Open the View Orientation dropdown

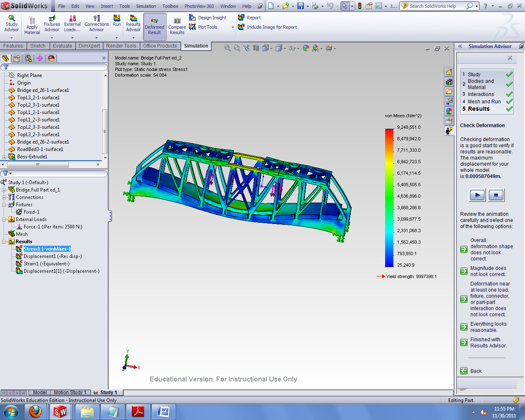click(x=267, y=48)
